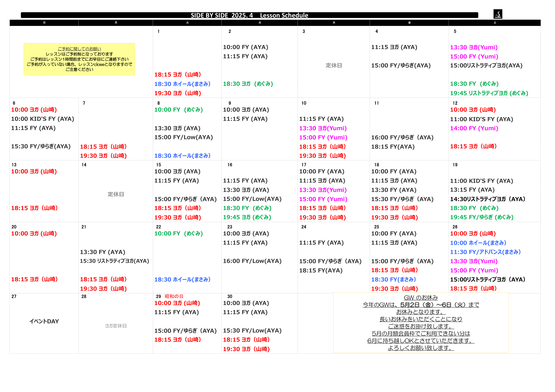Screen dimensions: 555x392
Task: Click '18:15 ヨガ（山崎）' on April 1
Action: pyautogui.click(x=178, y=75)
